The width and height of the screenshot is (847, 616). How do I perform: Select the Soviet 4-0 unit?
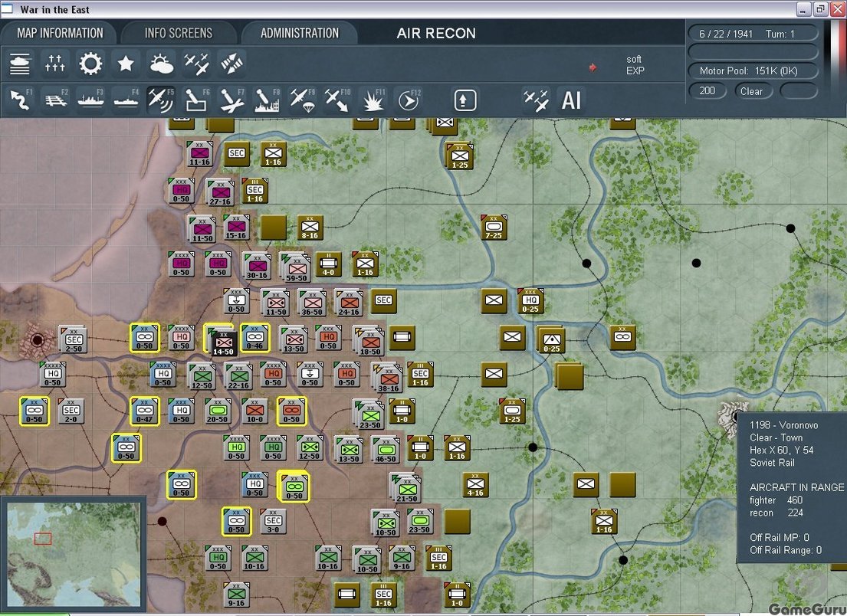point(328,264)
